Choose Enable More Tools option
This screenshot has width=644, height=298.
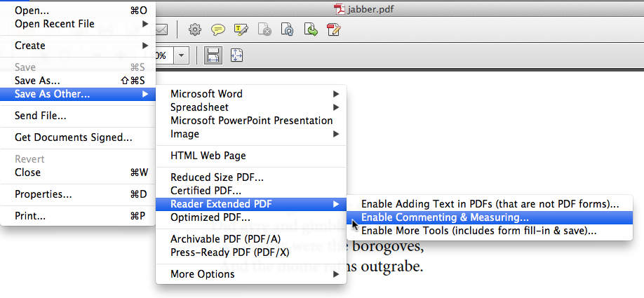click(490, 231)
